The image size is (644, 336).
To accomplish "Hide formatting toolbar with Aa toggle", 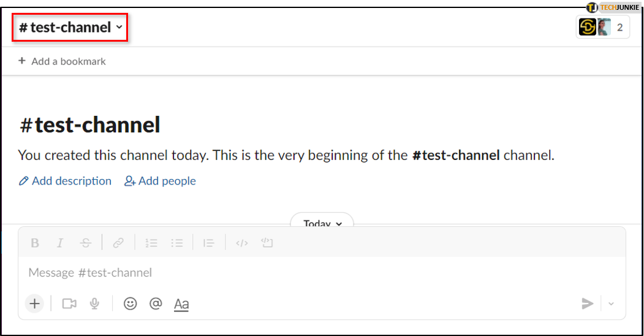I will coord(181,304).
